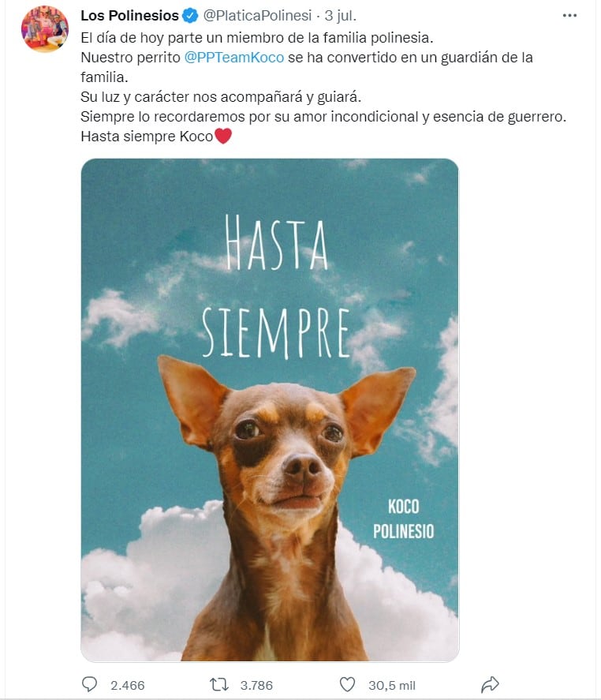The image size is (601, 700).
Task: Open the three-dot more options menu
Action: tap(569, 16)
